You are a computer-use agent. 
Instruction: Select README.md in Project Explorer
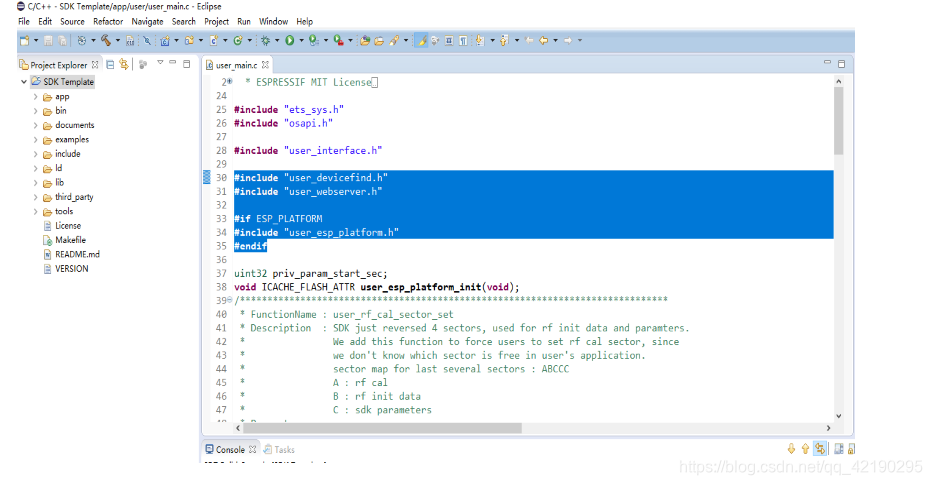coord(71,254)
